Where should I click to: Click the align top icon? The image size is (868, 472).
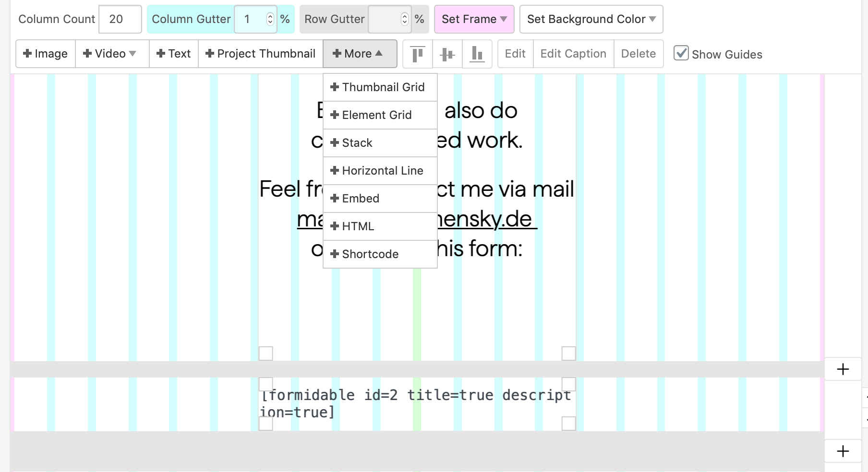(x=418, y=54)
